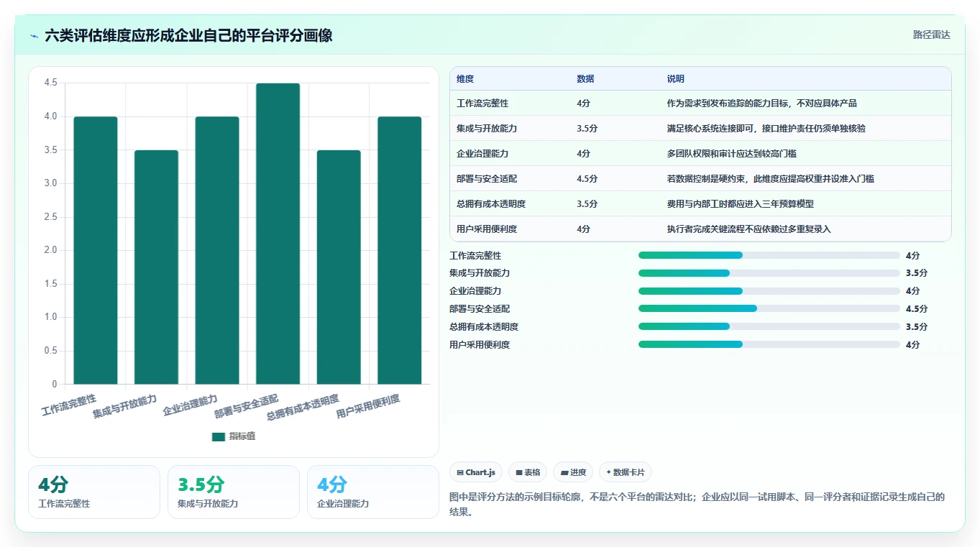Image resolution: width=980 pixels, height=547 pixels.
Task: Toggle the 指标值 legend swatch in chart
Action: pyautogui.click(x=219, y=437)
